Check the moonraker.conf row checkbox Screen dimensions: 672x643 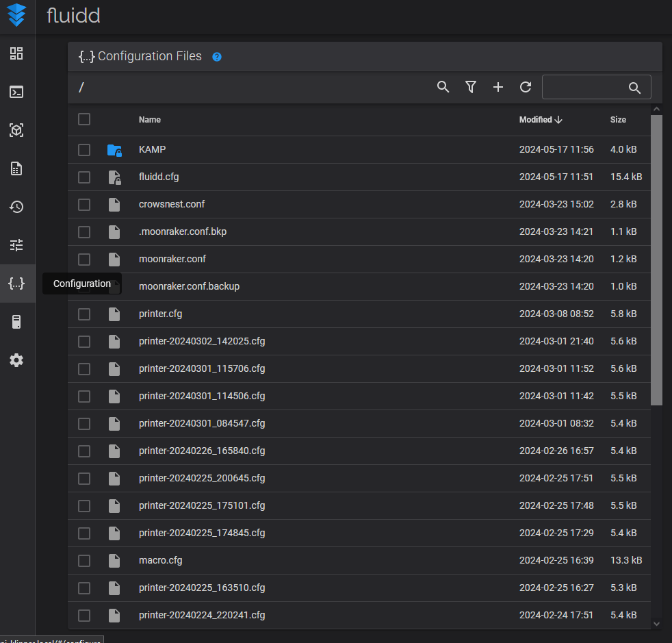(x=84, y=259)
